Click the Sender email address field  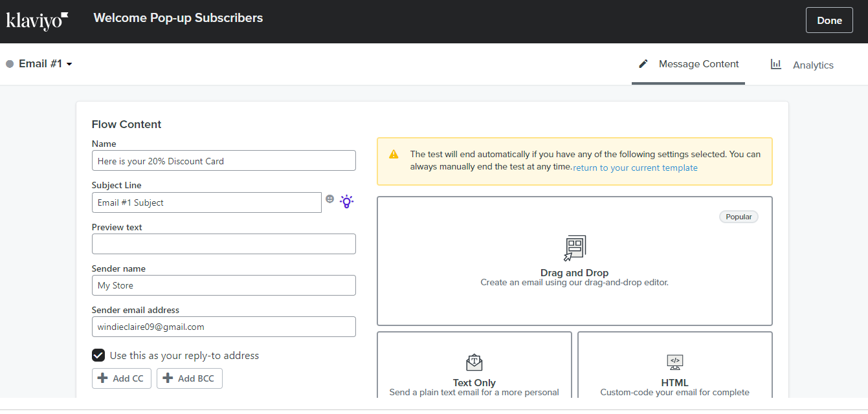click(224, 327)
